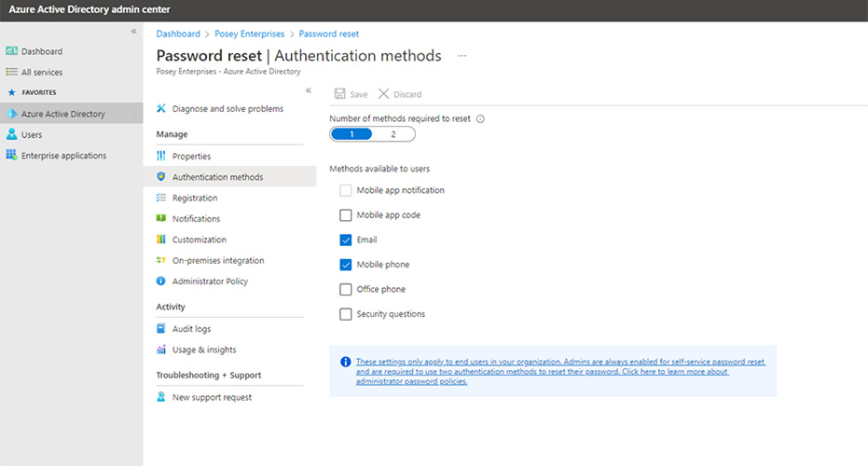This screenshot has height=466, width=868.
Task: Click the Administrator Policy info icon
Action: [161, 281]
